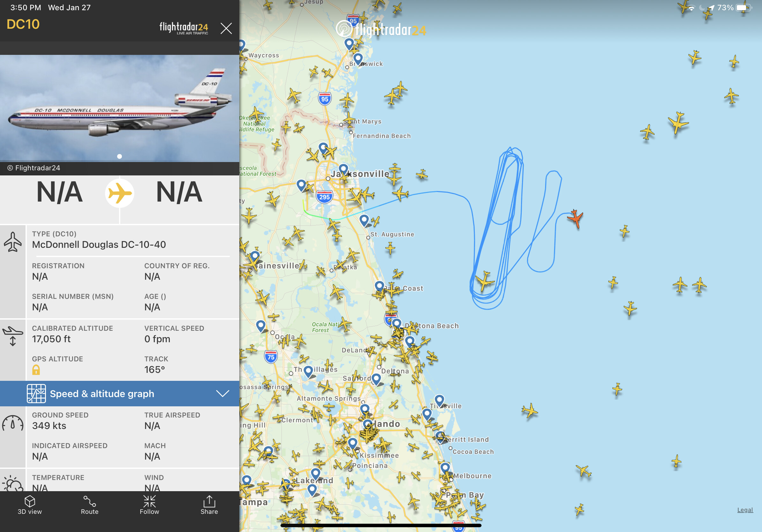Close the DC10 flight details panel
Viewport: 762px width, 532px height.
pyautogui.click(x=226, y=28)
